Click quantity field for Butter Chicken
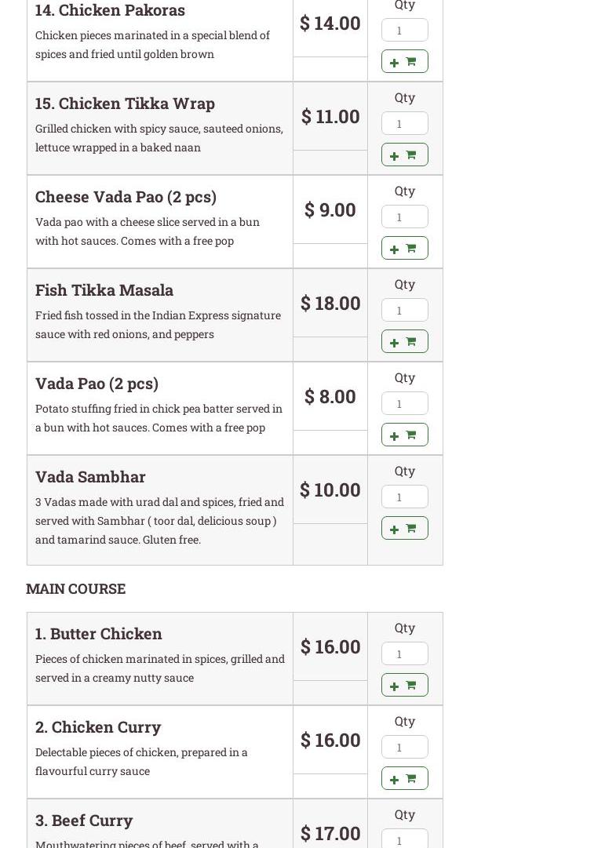Image resolution: width=616 pixels, height=848 pixels. point(404,653)
